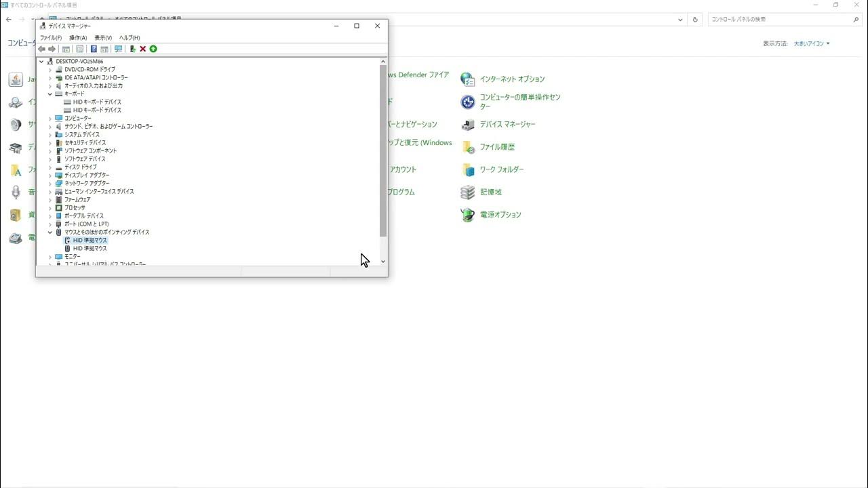Click the Control Panel back navigation arrow
The height and width of the screenshot is (488, 868).
pyautogui.click(x=8, y=20)
